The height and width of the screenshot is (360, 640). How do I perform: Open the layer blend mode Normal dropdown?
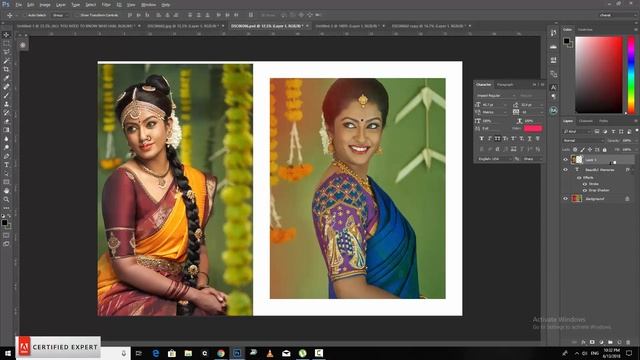(x=582, y=140)
